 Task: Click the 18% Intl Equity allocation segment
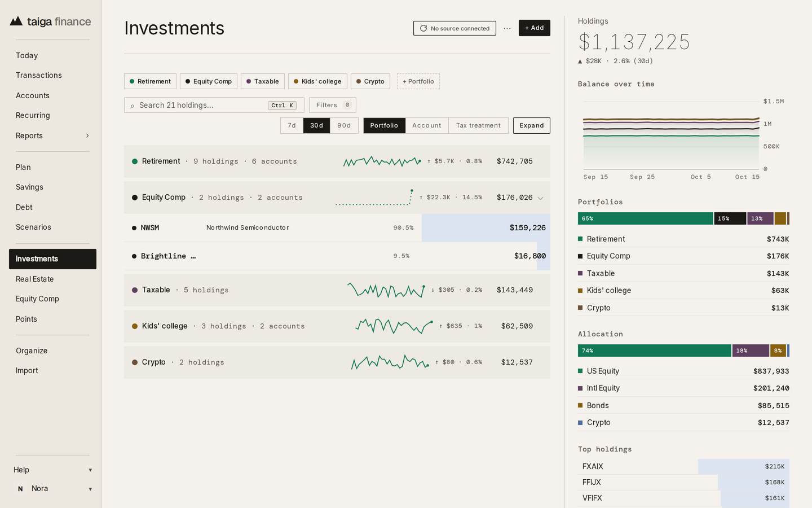[x=751, y=351]
